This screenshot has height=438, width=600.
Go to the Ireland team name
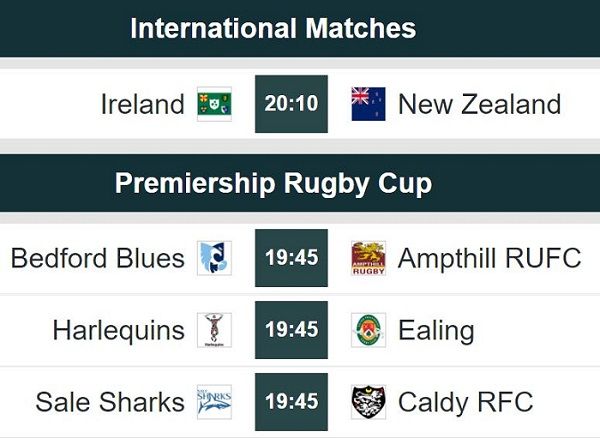click(x=143, y=104)
